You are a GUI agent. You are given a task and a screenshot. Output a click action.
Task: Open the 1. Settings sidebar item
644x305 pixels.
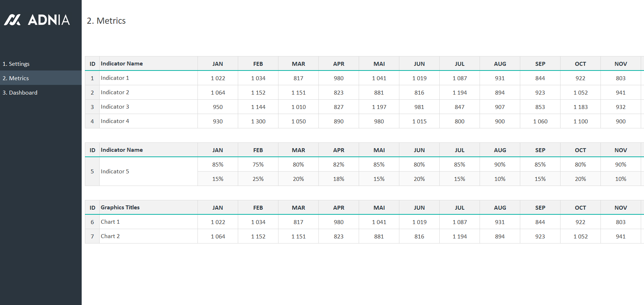tap(16, 64)
